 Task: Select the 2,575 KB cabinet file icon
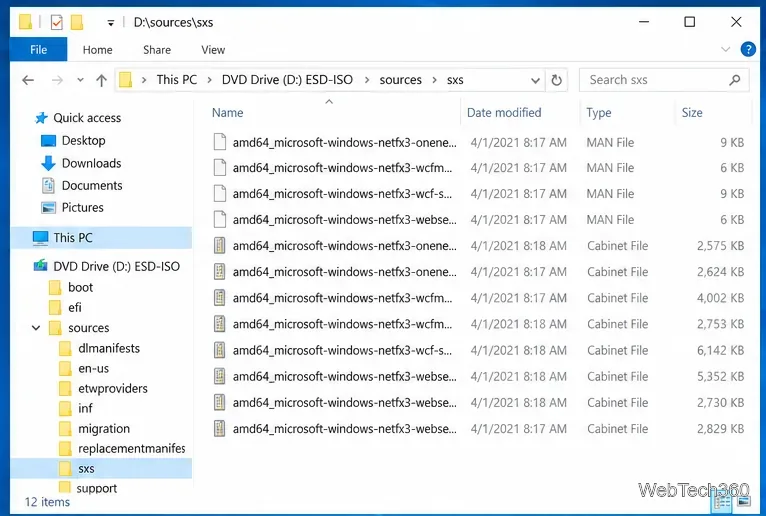(x=219, y=246)
